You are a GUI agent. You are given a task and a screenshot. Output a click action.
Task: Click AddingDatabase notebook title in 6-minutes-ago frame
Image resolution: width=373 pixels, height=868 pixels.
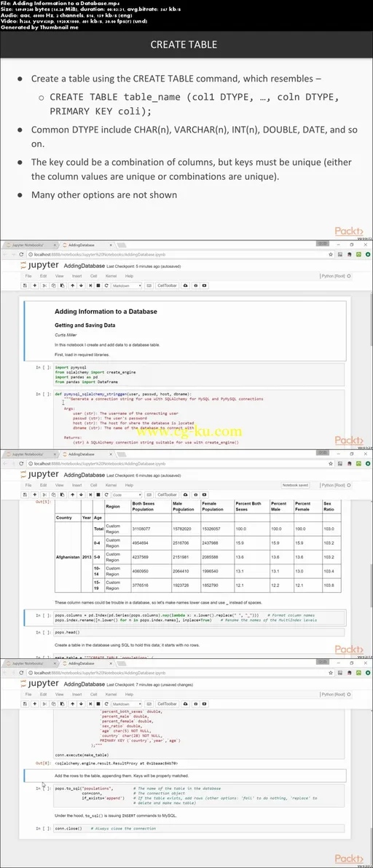pos(84,475)
